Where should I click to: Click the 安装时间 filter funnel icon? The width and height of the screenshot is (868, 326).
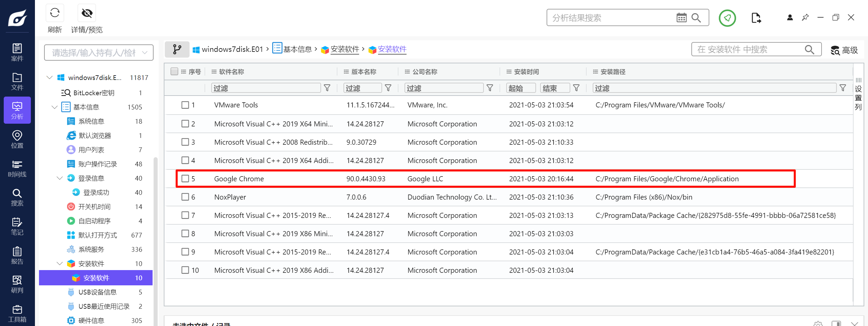pyautogui.click(x=576, y=88)
